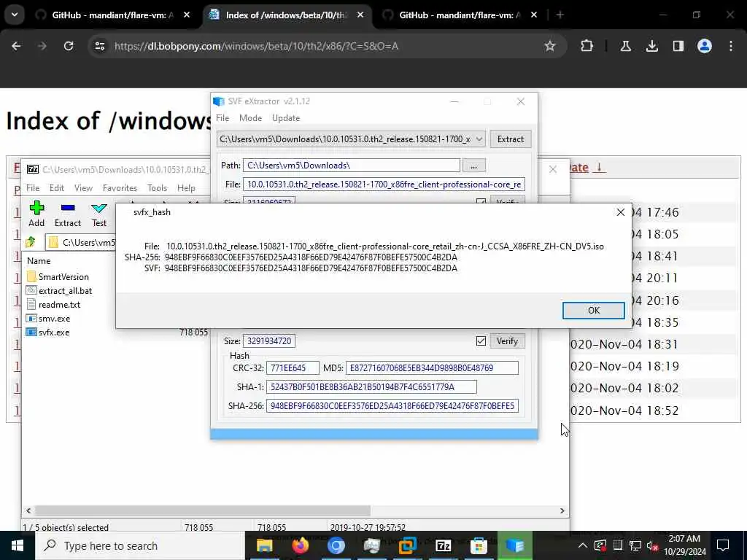Close the Index of /windows/beta tab
The height and width of the screenshot is (560, 747).
(x=360, y=15)
